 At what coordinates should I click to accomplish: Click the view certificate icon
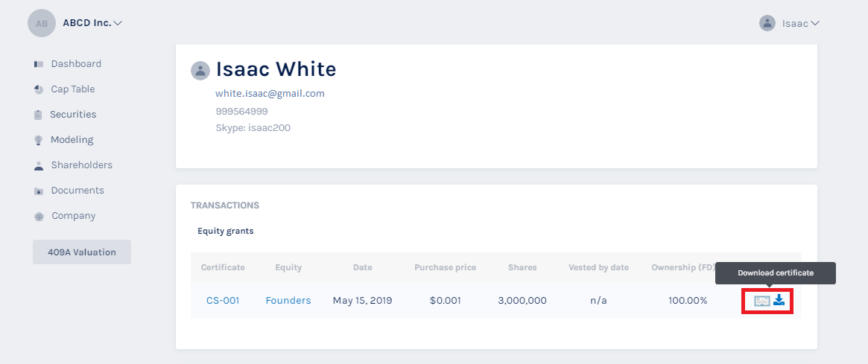pyautogui.click(x=761, y=301)
